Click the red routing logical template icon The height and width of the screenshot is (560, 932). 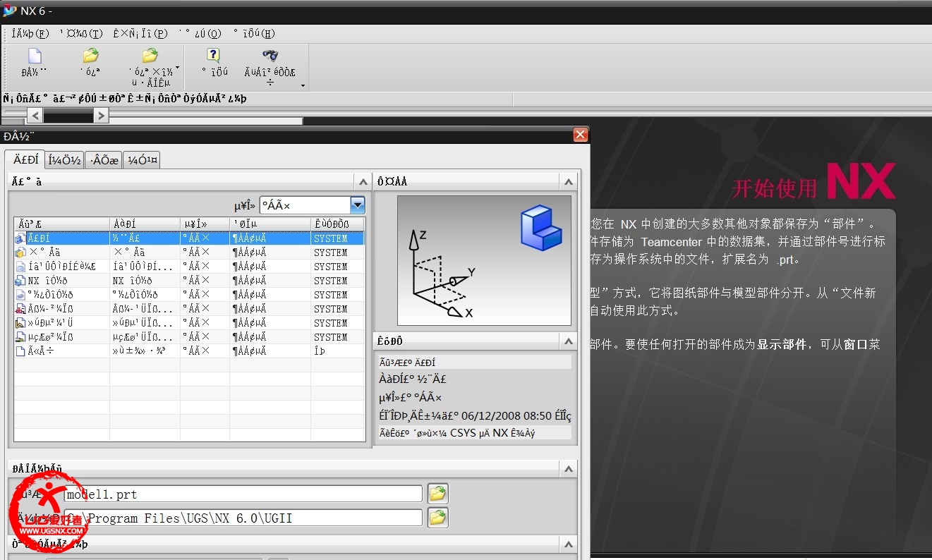pyautogui.click(x=20, y=309)
